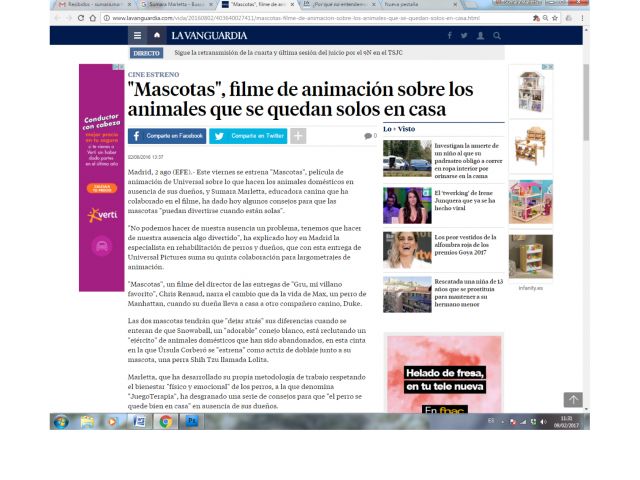This screenshot has height=480, width=640.
Task: Open La Vanguardia Twitter icon in header
Action: pos(464,36)
